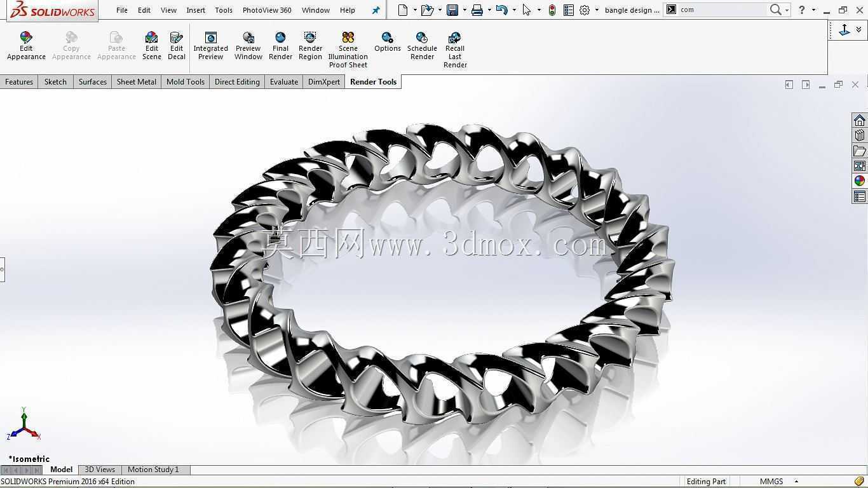Expand the Open file dropdown arrow
This screenshot has height=488, width=868.
(x=440, y=10)
